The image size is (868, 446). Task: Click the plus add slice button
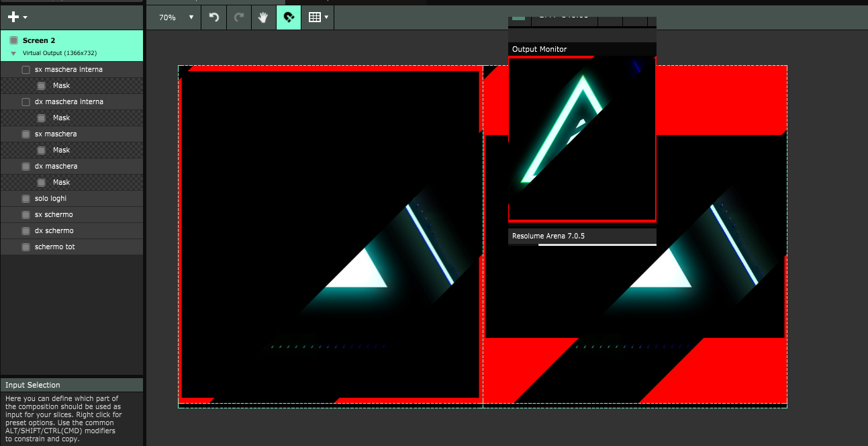pos(13,17)
